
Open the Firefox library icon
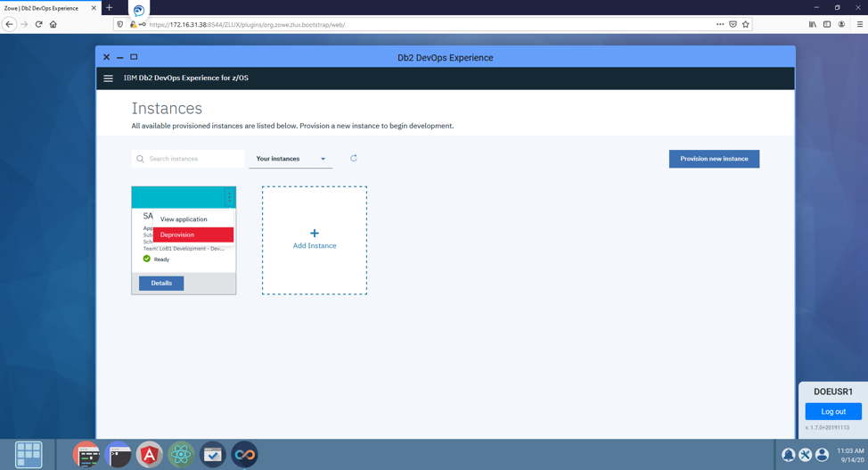coord(812,24)
